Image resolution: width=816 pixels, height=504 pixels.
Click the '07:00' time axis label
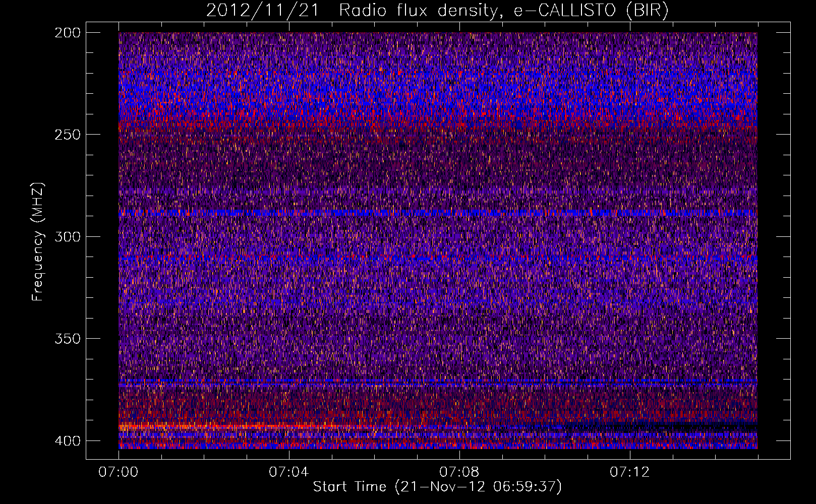pos(119,472)
